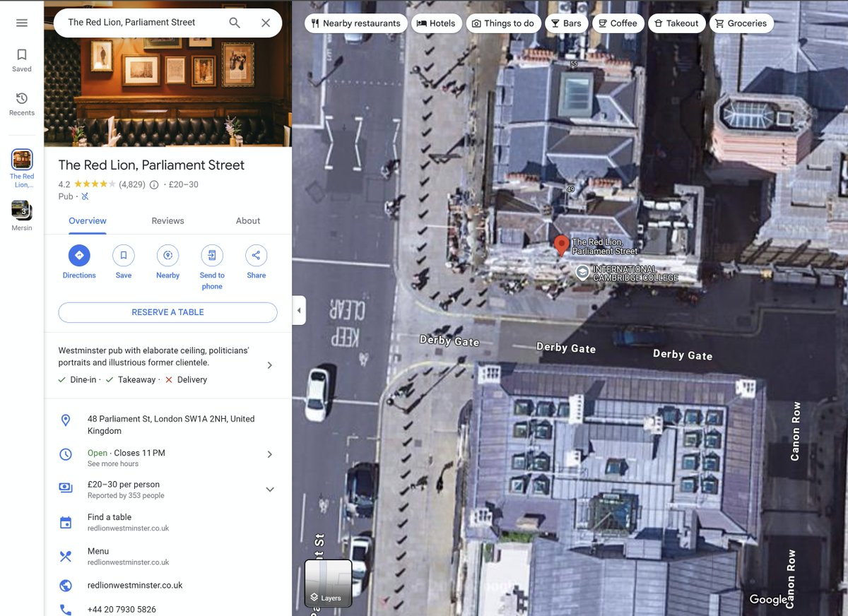Select the Coffee filter chip
Viewport: 848px width, 616px height.
point(618,23)
